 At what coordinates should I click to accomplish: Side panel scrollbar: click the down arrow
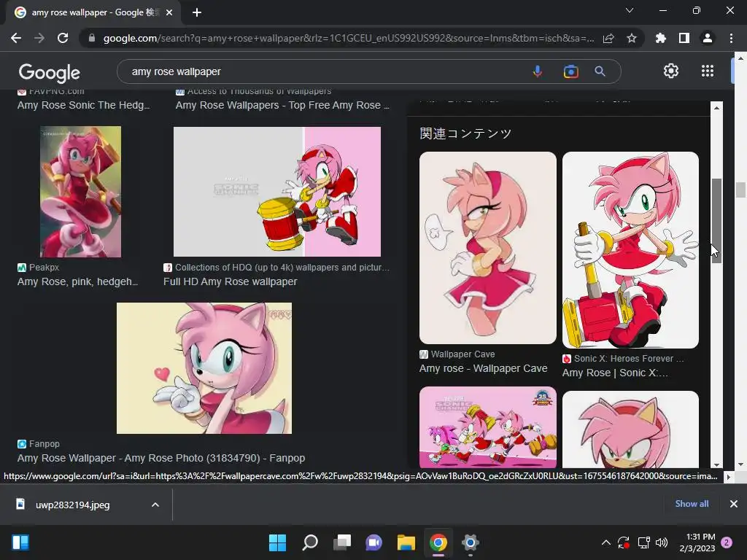(x=716, y=464)
